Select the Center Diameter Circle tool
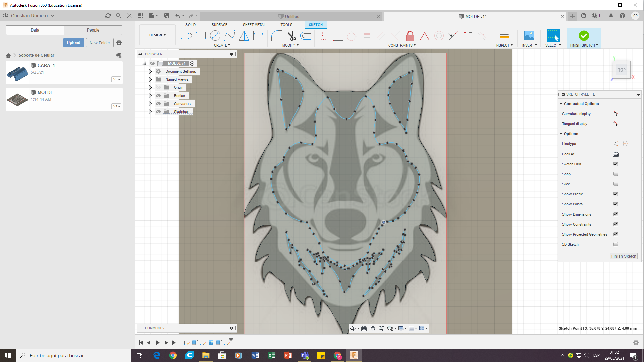Viewport: 644px width, 362px height. click(215, 36)
